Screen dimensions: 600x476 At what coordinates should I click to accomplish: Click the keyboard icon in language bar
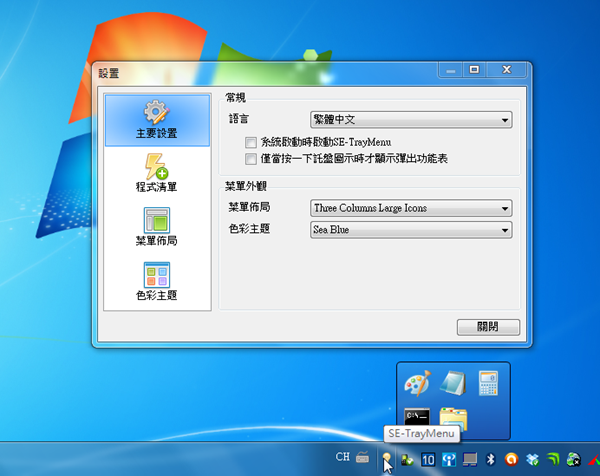[x=362, y=457]
